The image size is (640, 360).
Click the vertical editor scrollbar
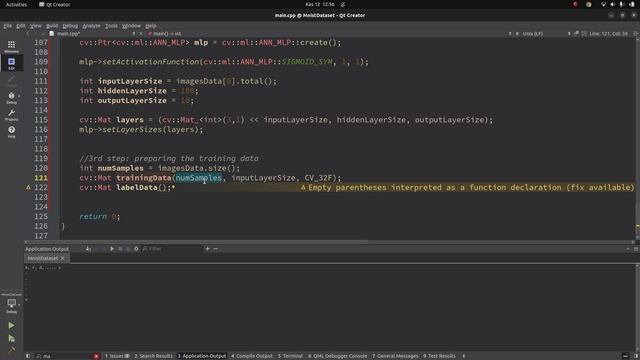point(637,139)
